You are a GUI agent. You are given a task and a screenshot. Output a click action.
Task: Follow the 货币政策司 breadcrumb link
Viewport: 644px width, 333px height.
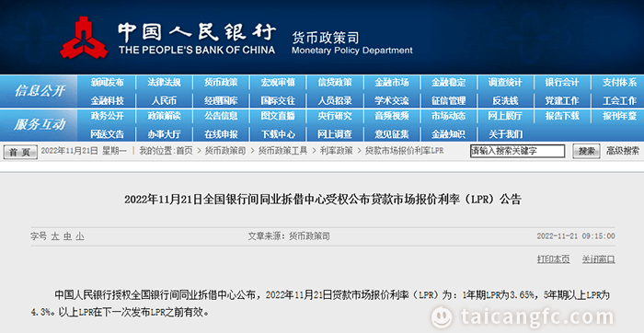click(x=225, y=151)
